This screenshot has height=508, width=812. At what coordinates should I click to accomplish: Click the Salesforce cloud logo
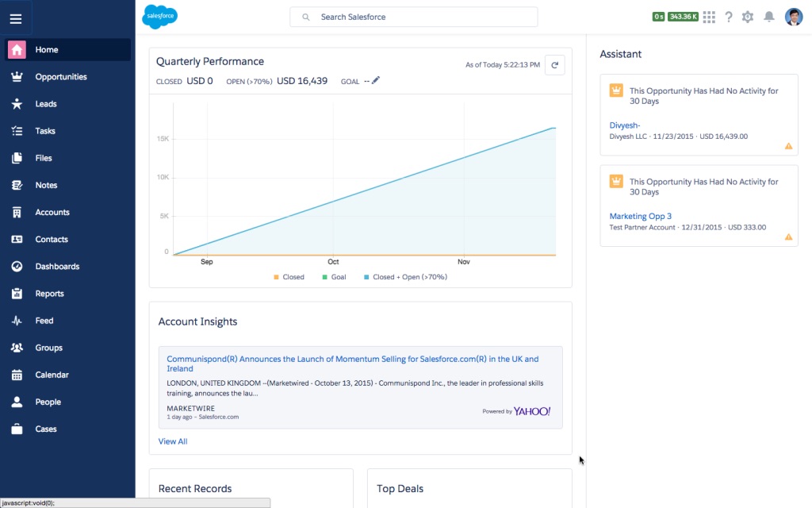click(x=159, y=17)
